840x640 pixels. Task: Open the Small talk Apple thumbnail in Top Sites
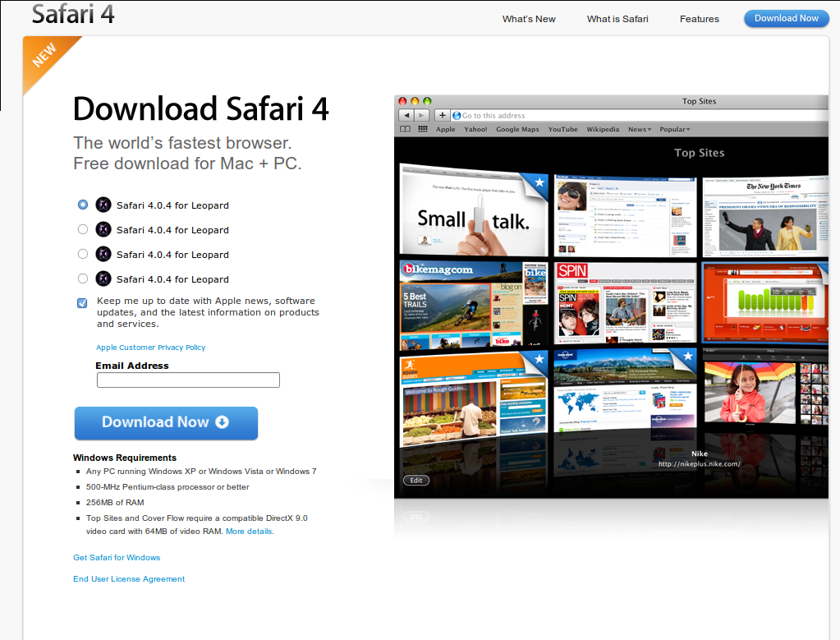point(474,212)
